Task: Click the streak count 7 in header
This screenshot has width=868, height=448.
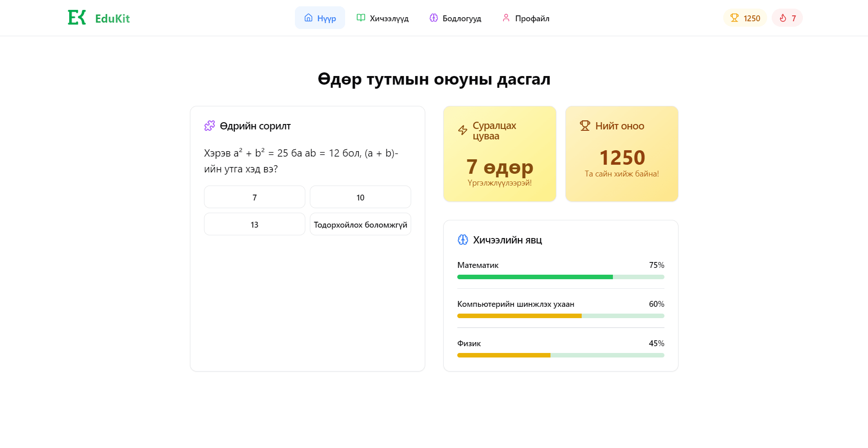Action: click(x=794, y=18)
